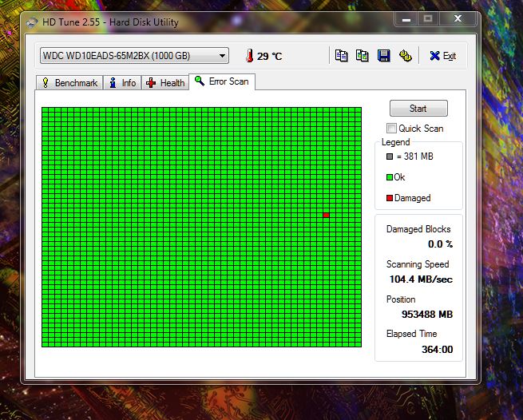Click the red damaged block in grid

327,215
